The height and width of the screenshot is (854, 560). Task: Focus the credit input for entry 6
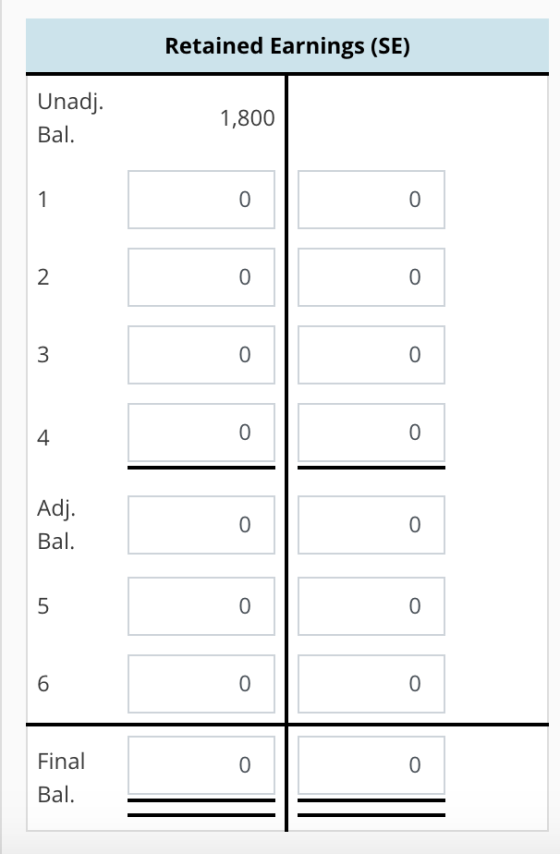point(372,684)
